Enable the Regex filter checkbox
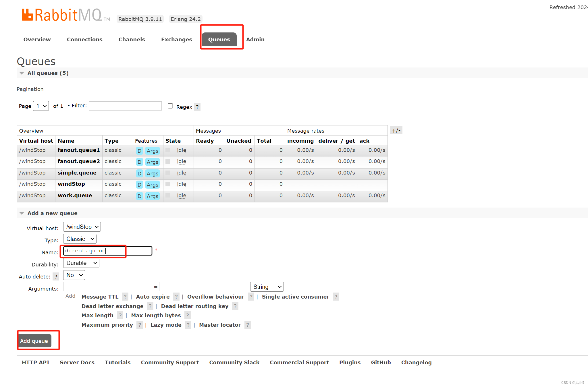 [170, 106]
